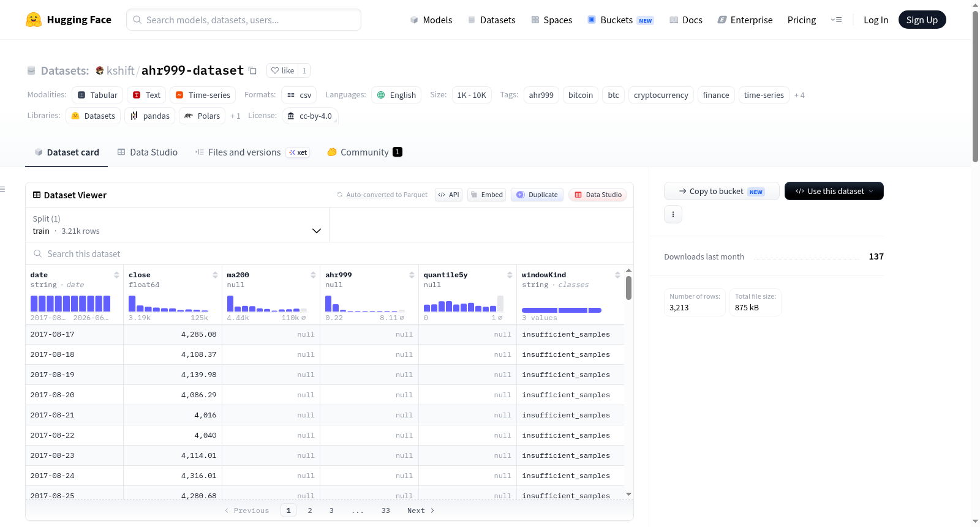
Task: Sort the close column
Action: pos(215,275)
